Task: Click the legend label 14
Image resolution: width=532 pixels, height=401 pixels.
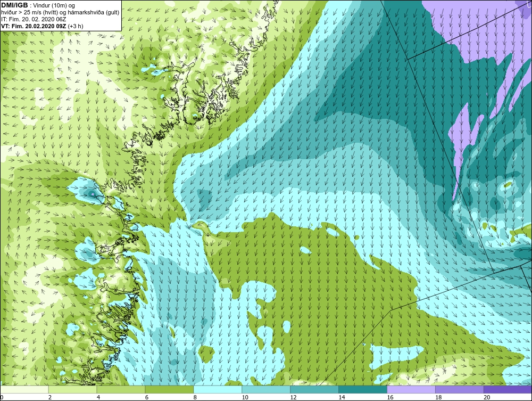Action: pyautogui.click(x=342, y=397)
